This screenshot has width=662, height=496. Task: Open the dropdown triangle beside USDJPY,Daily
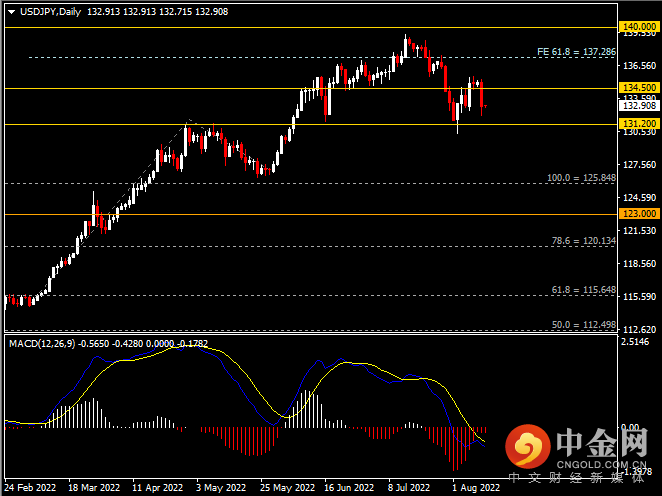click(11, 12)
